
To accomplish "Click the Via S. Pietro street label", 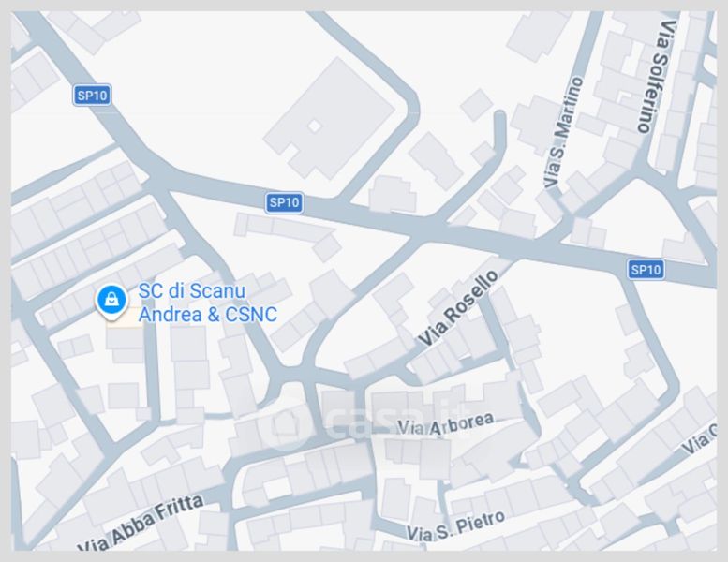I will click(456, 526).
